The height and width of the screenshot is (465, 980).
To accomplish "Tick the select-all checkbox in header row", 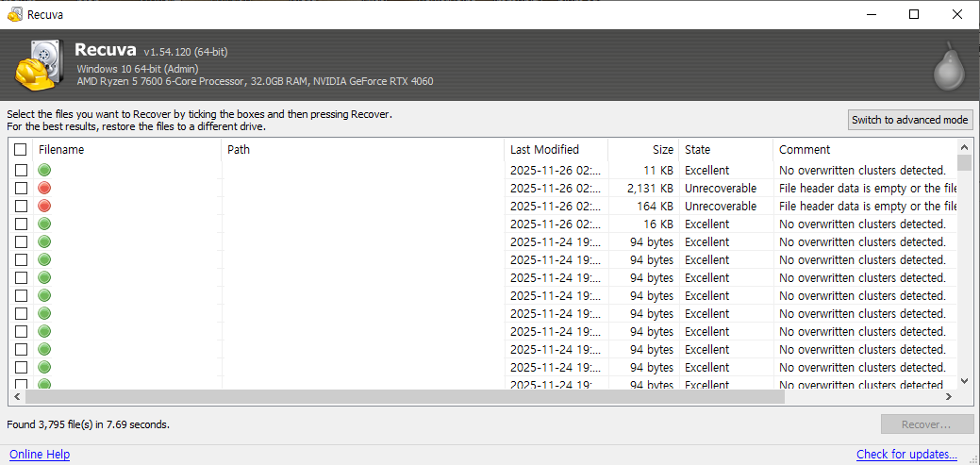I will tap(21, 150).
